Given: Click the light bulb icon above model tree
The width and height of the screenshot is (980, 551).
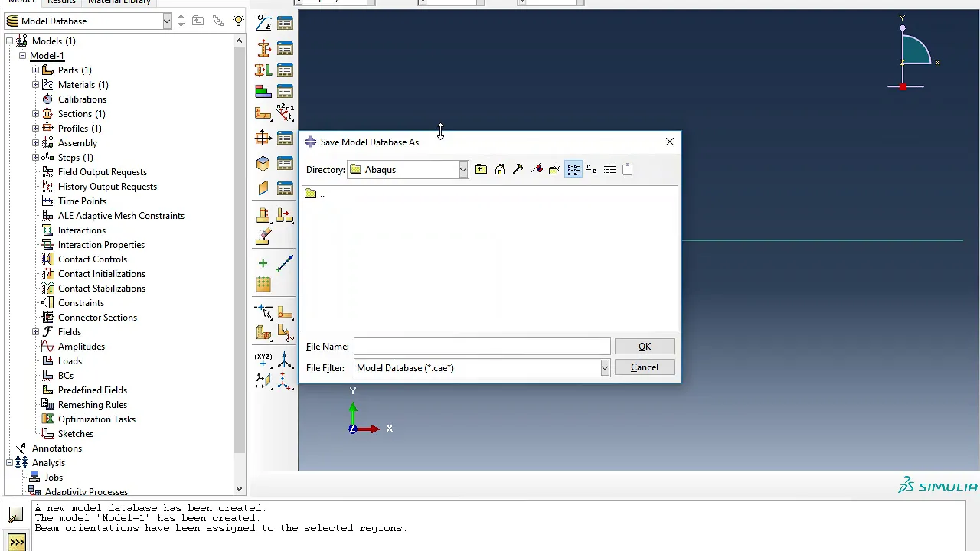Looking at the screenshot, I should tap(239, 21).
